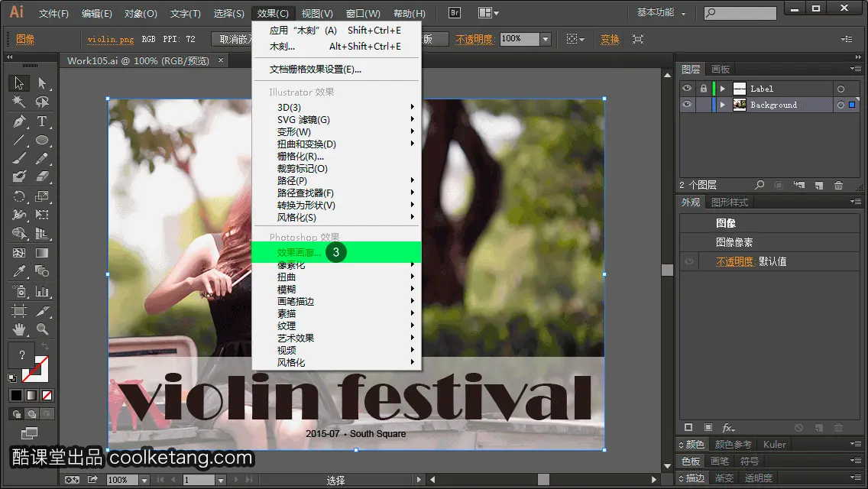Click the vertical scrollbar thumb
The height and width of the screenshot is (489, 868).
(668, 270)
